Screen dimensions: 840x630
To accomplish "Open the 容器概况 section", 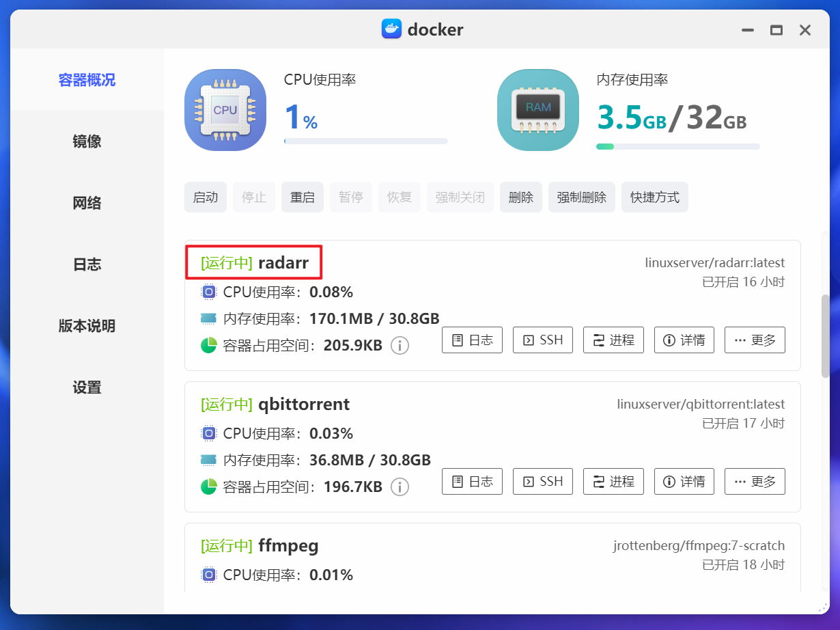I will [87, 80].
